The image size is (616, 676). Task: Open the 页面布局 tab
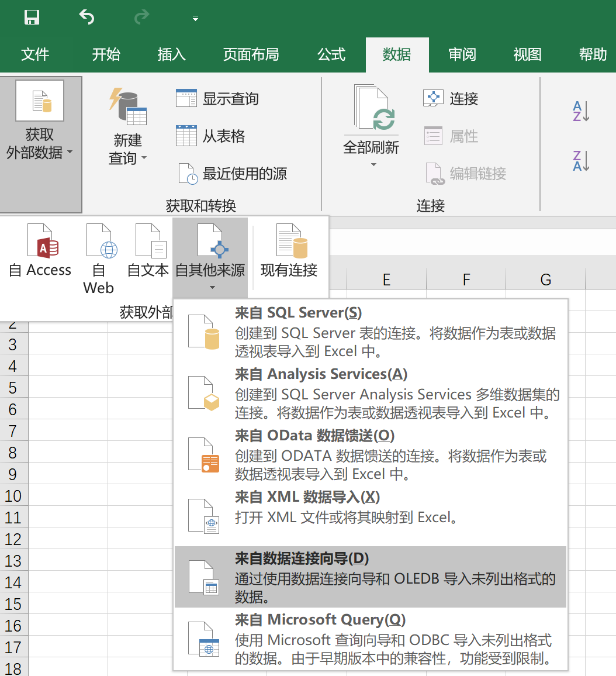[251, 54]
